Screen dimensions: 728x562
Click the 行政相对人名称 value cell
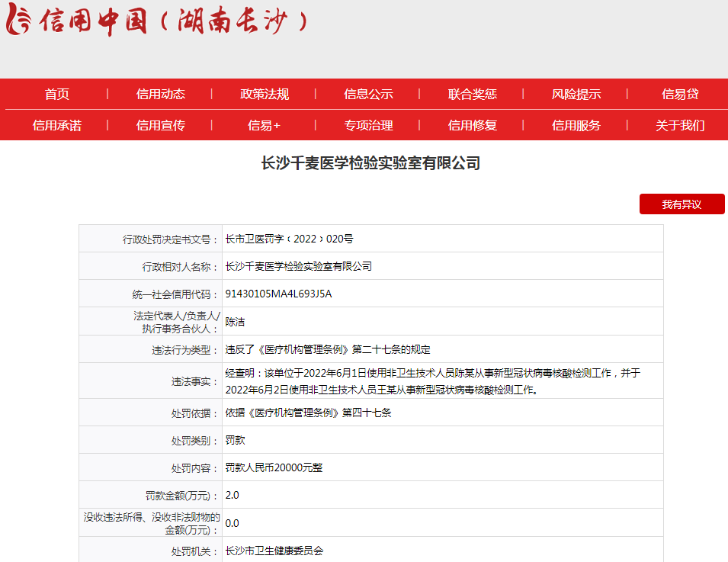(x=442, y=266)
